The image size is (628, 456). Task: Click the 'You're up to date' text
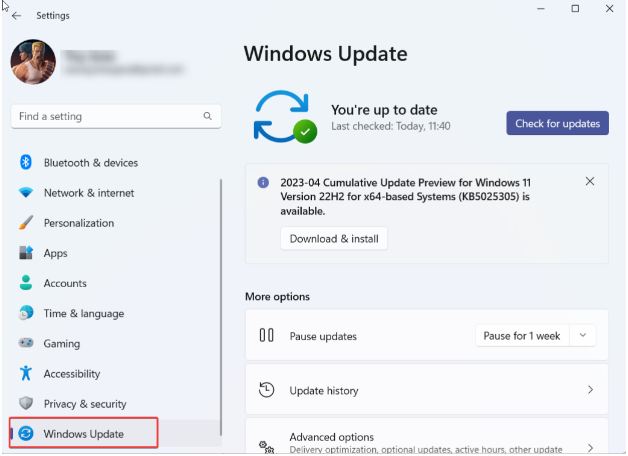[x=384, y=110]
